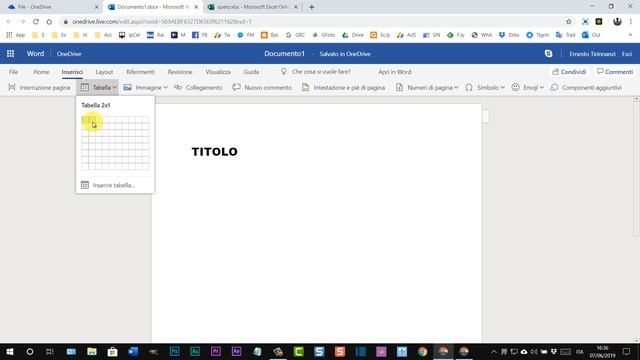Open the Trad translate bookmark
Screen dimensions: 640x360
click(x=566, y=35)
